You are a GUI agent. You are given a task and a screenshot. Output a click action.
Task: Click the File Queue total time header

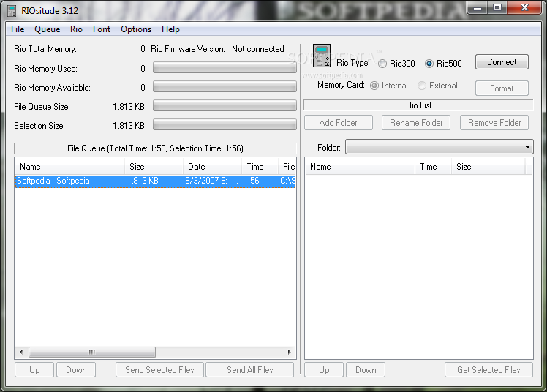155,148
